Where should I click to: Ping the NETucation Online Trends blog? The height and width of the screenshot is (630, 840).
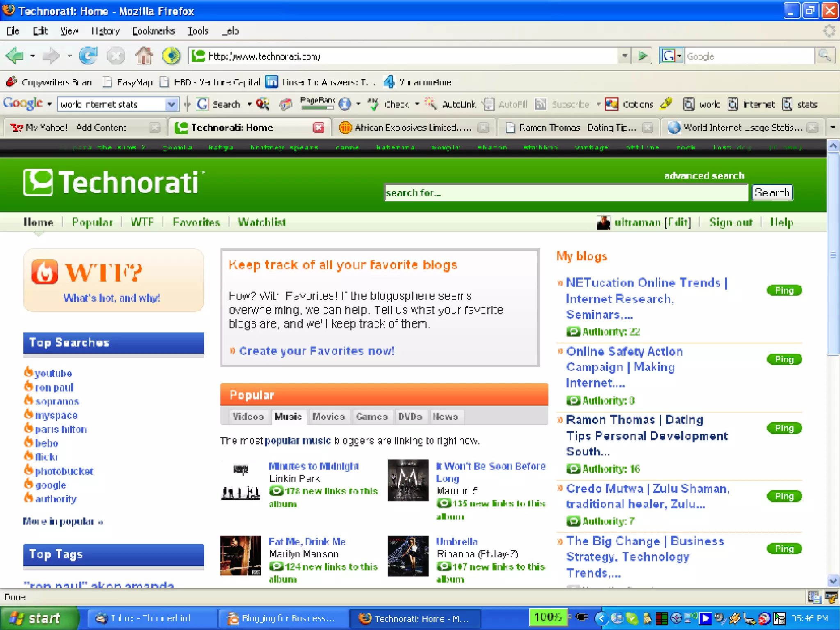tap(784, 291)
